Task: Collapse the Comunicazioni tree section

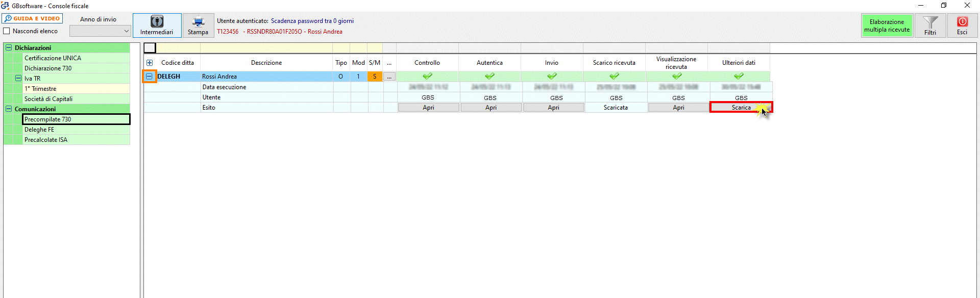Action: point(9,109)
